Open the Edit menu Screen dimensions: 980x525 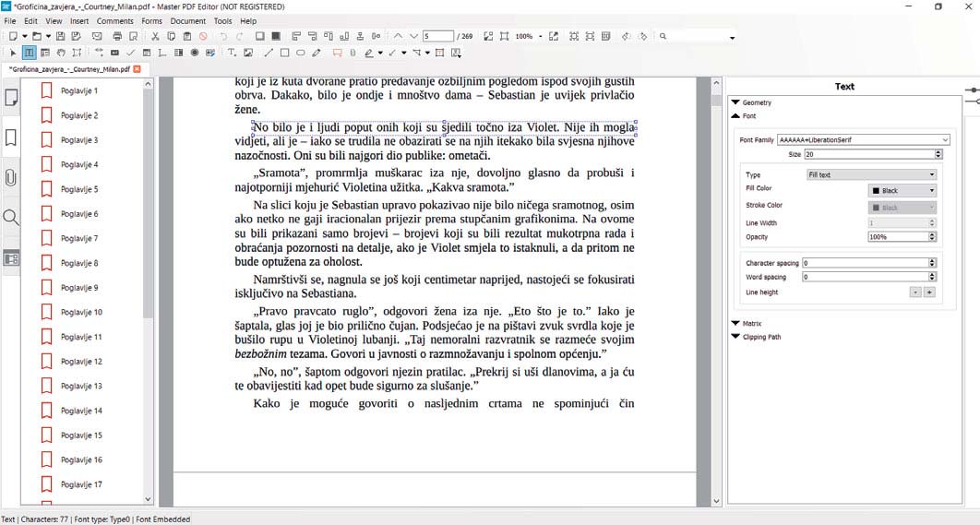30,20
